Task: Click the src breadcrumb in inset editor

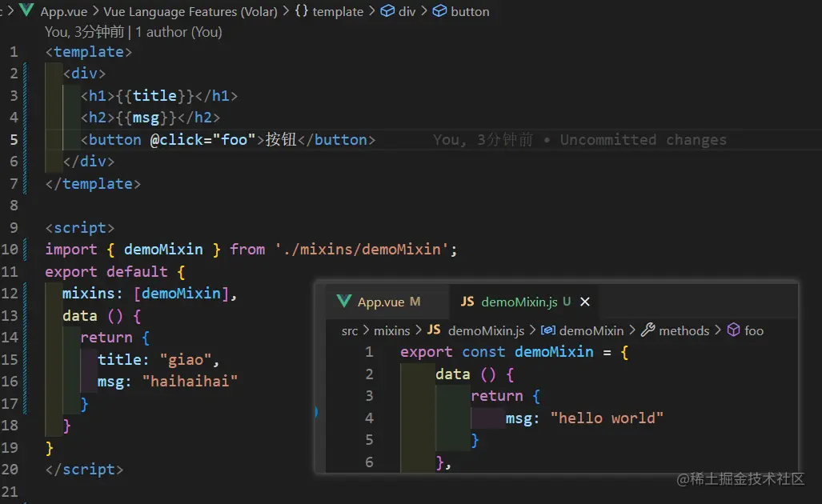Action: point(350,330)
